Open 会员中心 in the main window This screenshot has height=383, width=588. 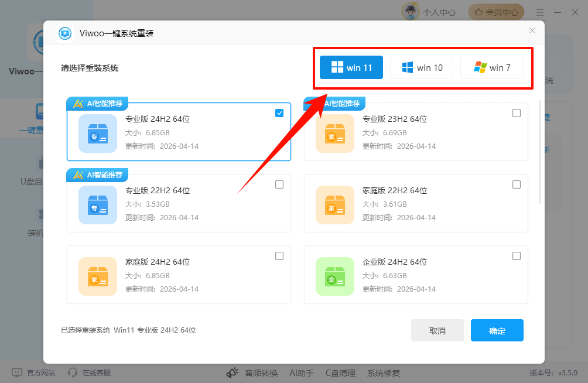pos(495,12)
